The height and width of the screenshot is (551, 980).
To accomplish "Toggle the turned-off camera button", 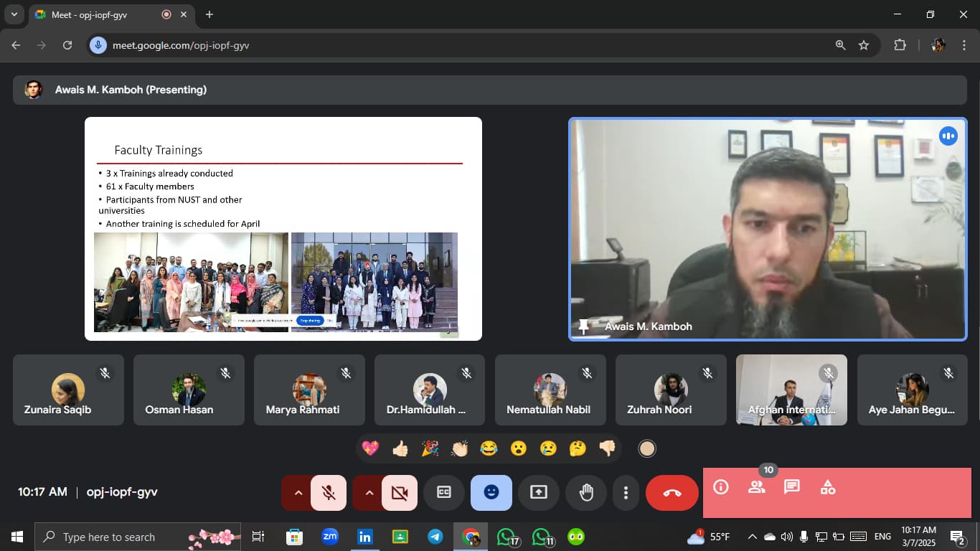I will 400,493.
